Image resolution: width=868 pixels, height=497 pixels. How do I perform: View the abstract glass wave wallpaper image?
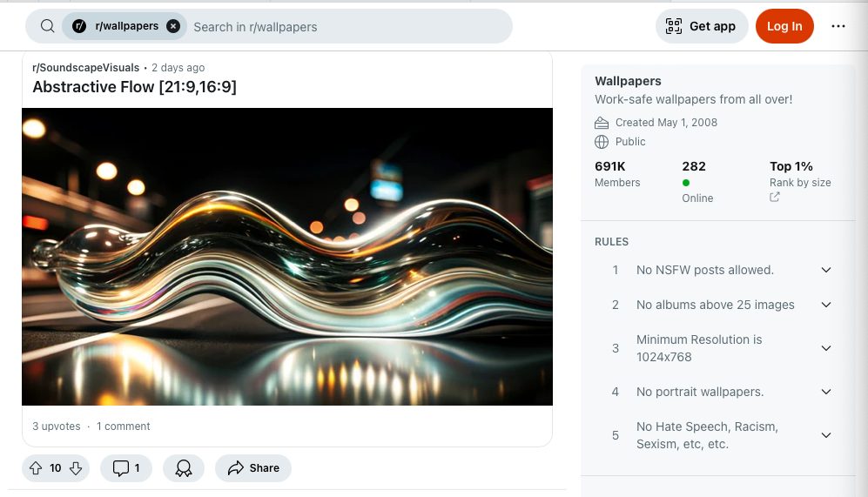[287, 257]
